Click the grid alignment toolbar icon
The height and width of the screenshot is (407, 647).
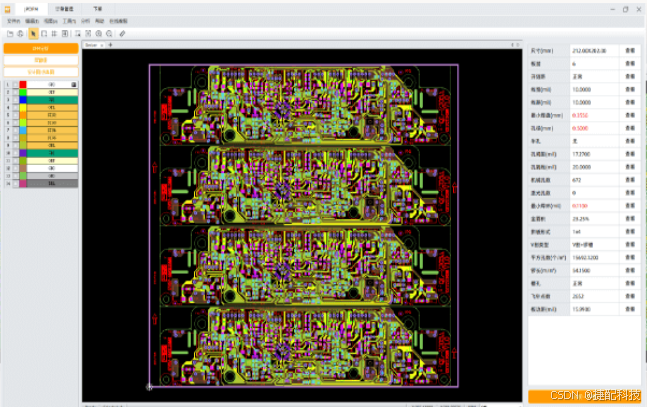pos(54,34)
